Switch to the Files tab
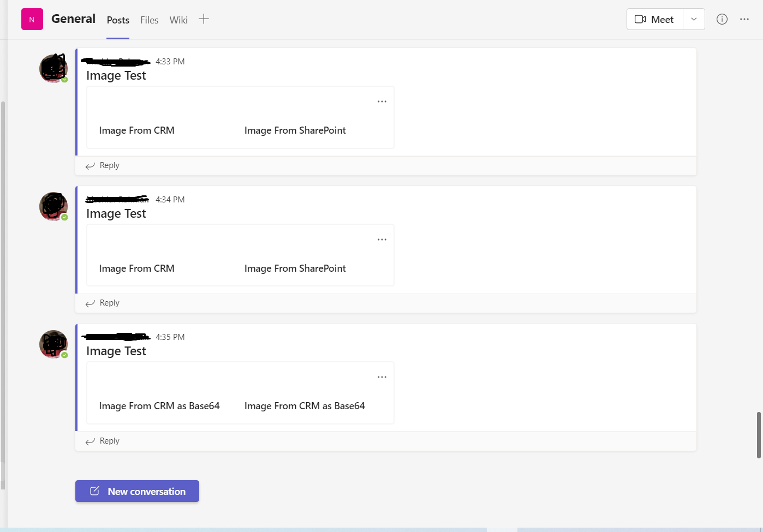Viewport: 763px width, 532px height. click(x=149, y=20)
